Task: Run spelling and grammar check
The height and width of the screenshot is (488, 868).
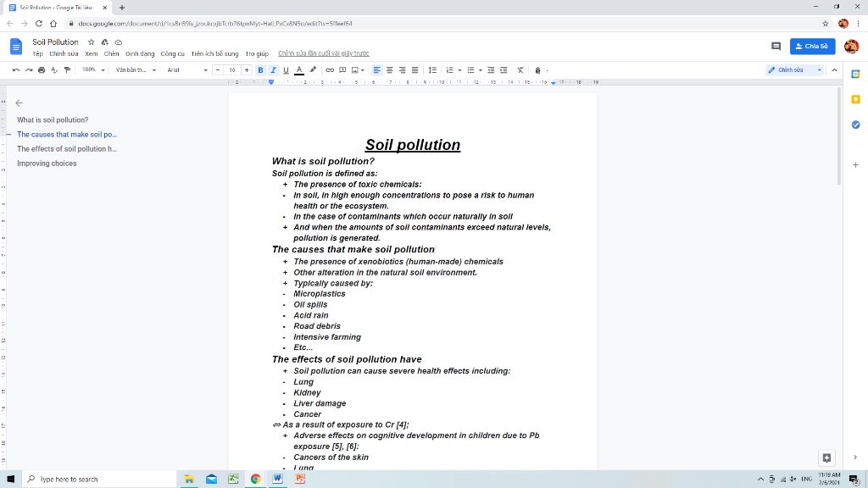Action: (x=54, y=70)
